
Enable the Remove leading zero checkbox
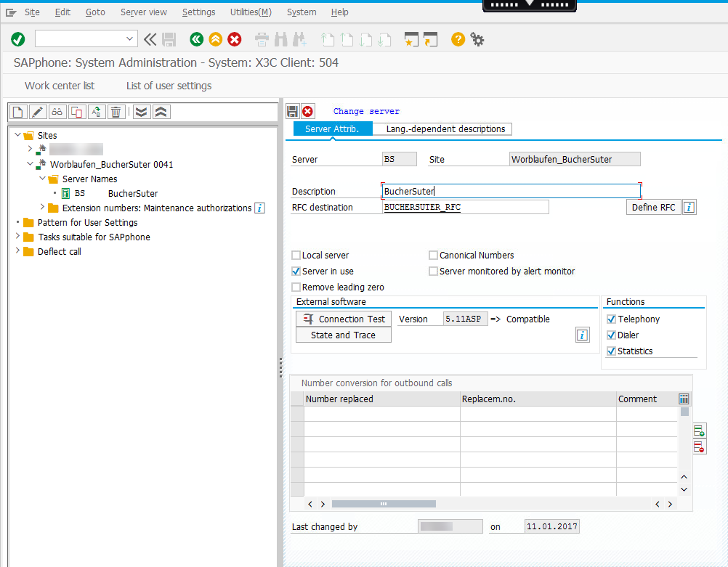(x=296, y=287)
